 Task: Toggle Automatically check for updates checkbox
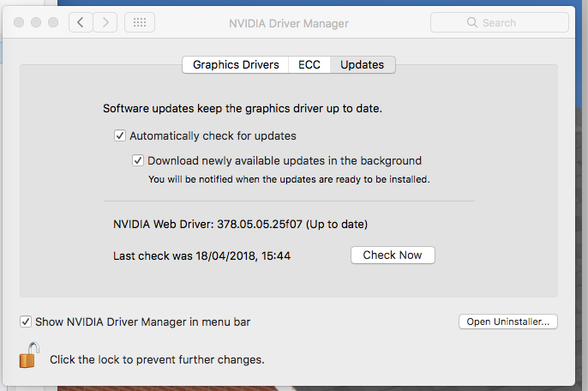pos(120,135)
